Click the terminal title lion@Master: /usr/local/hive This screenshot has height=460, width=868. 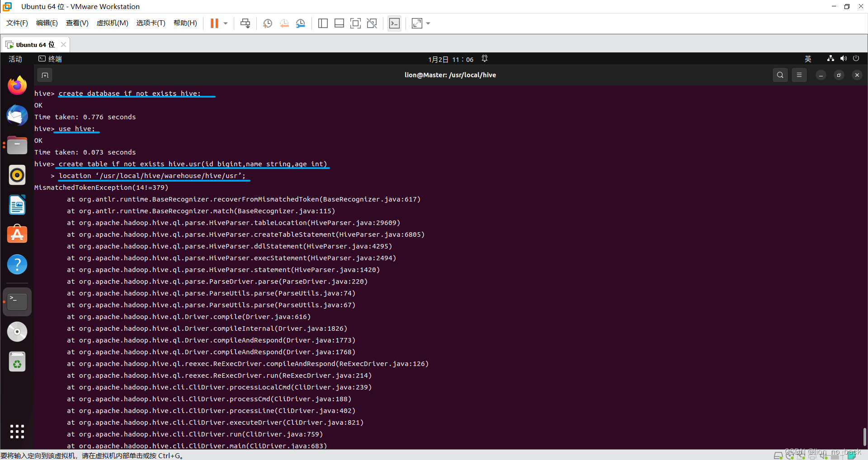click(450, 75)
